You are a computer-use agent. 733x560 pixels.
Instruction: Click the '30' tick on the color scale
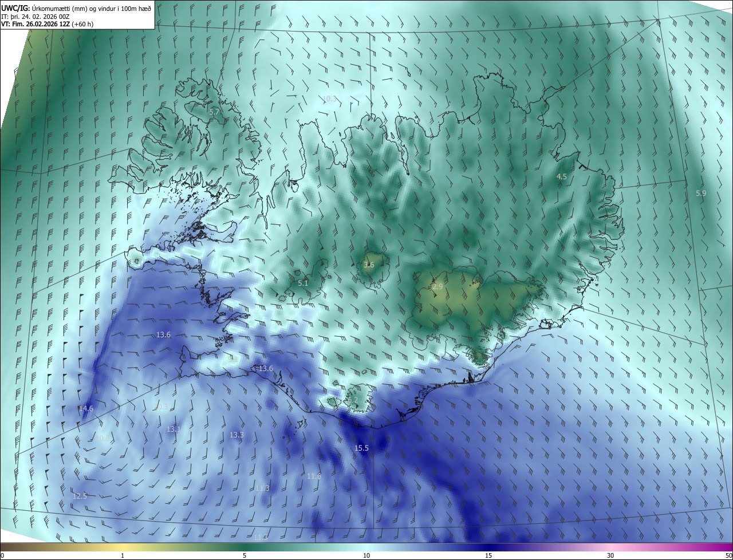point(610,555)
